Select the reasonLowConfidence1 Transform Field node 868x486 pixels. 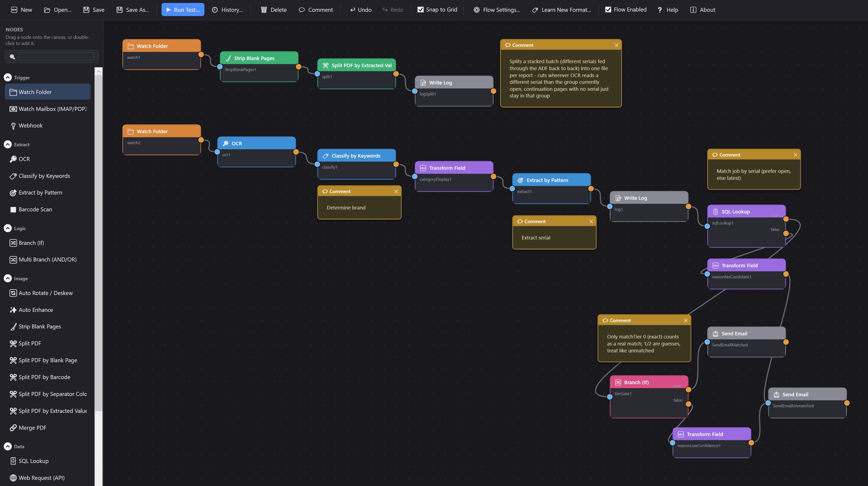click(712, 443)
